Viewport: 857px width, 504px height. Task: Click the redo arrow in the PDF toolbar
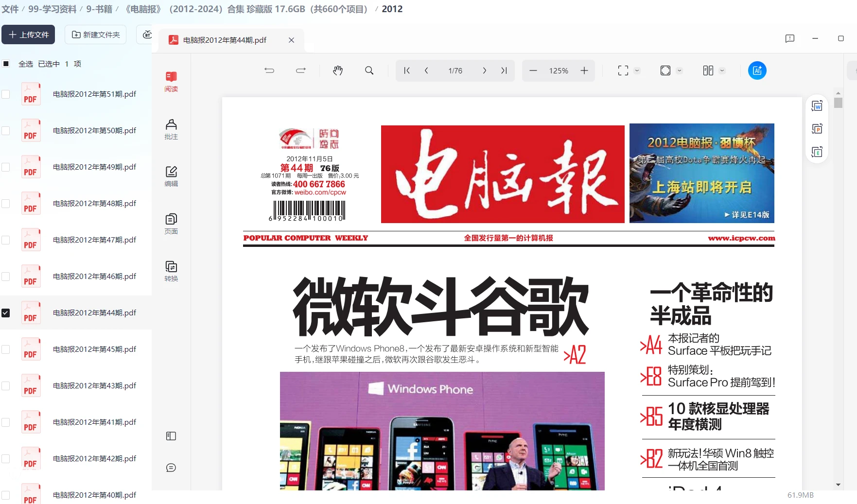coord(301,70)
